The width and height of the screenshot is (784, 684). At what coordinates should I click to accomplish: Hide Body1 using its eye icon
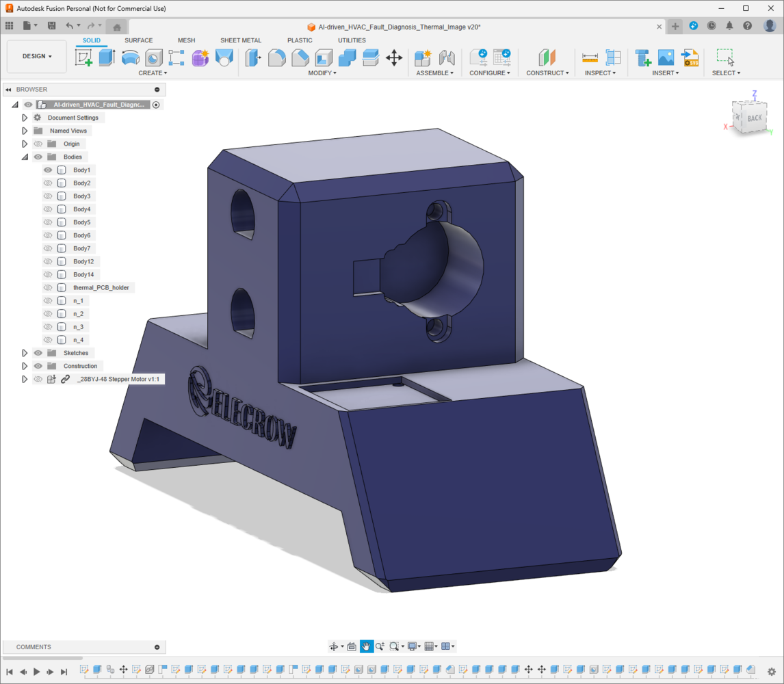click(48, 170)
